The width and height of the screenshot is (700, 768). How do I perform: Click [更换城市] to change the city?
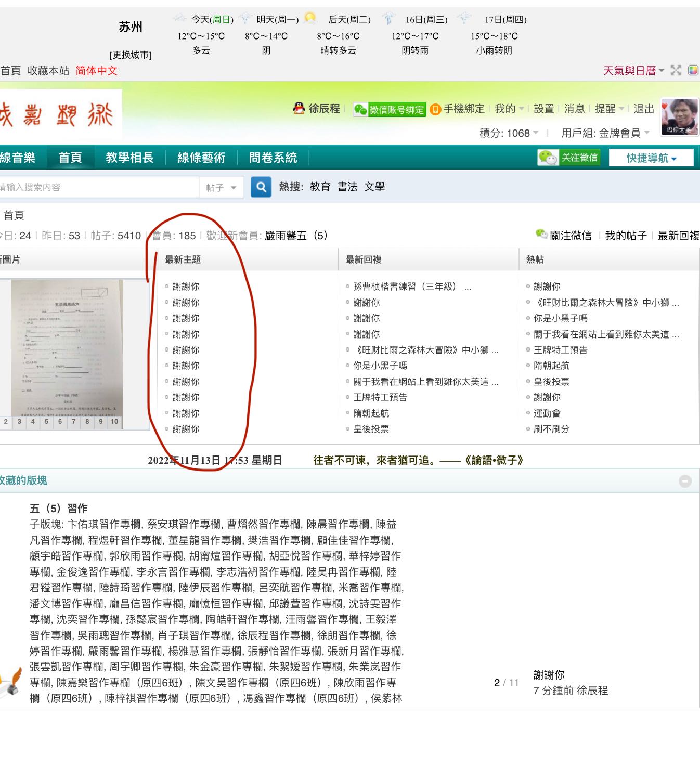pos(130,55)
